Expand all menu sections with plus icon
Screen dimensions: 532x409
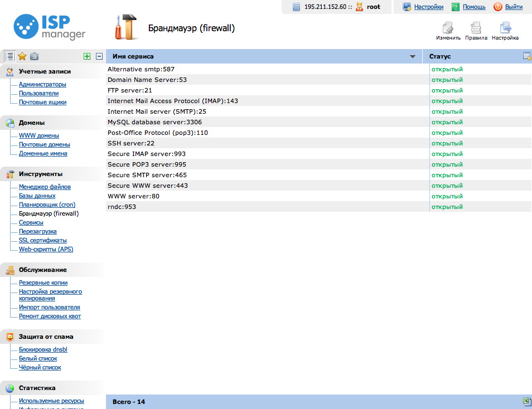click(x=86, y=56)
